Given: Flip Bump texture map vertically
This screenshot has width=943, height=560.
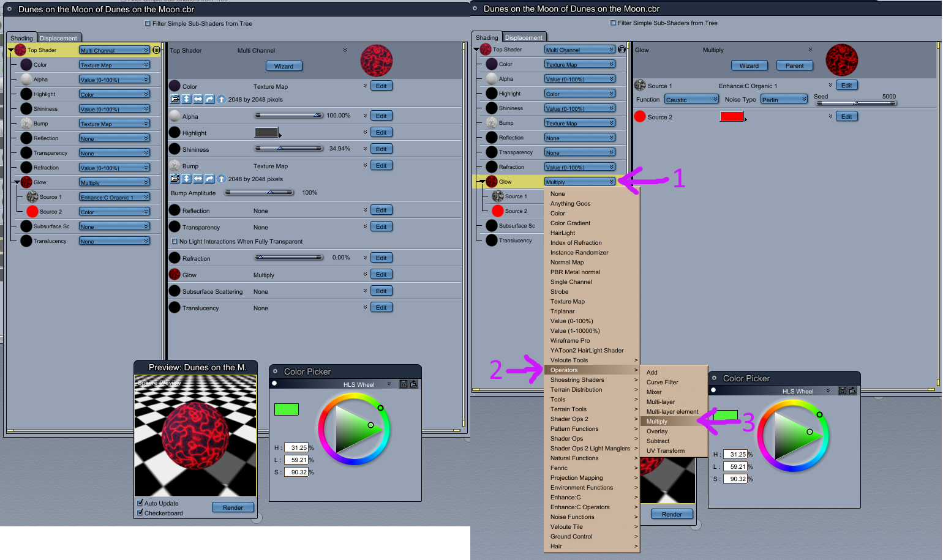Looking at the screenshot, I should [187, 179].
